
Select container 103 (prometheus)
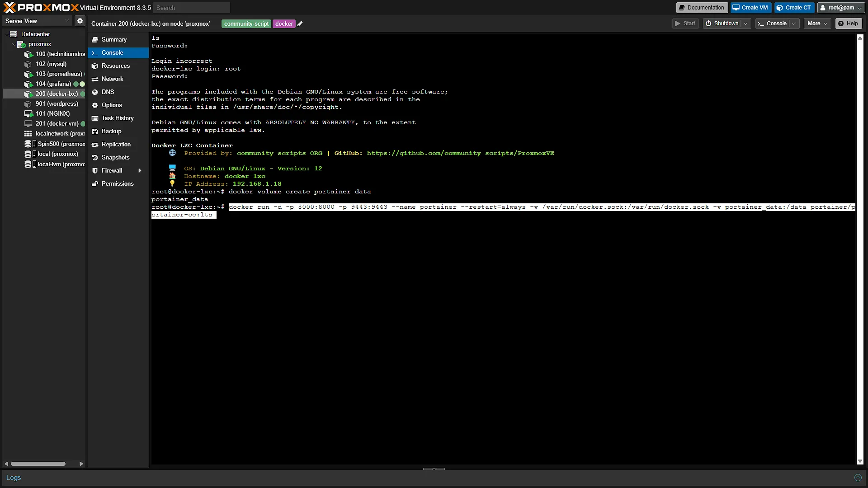click(53, 74)
